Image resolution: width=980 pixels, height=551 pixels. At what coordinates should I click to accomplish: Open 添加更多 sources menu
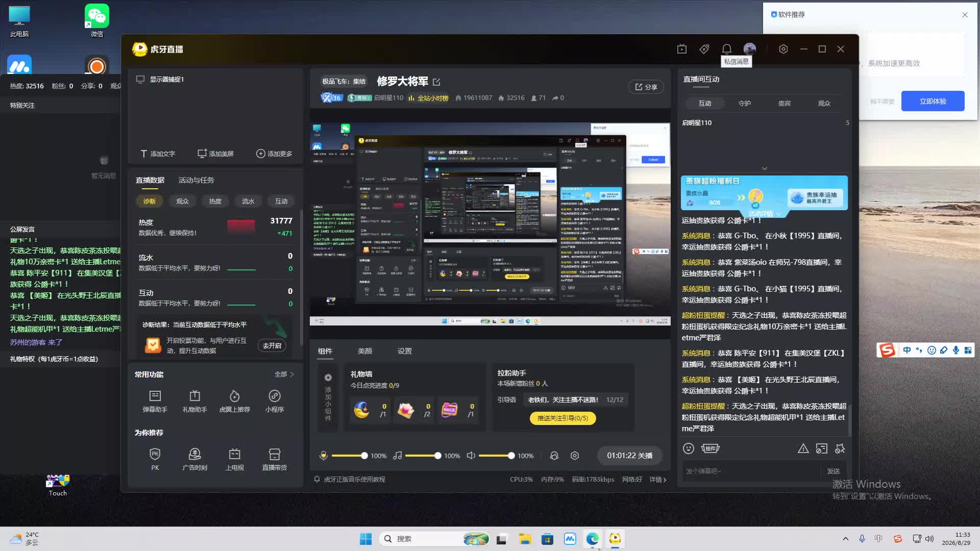(274, 154)
